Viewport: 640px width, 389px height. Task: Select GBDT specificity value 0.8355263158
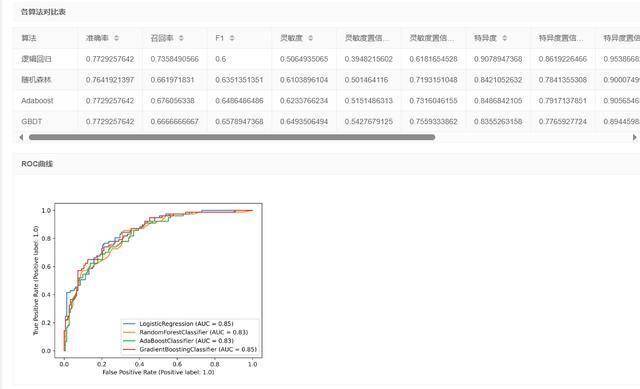tap(498, 122)
